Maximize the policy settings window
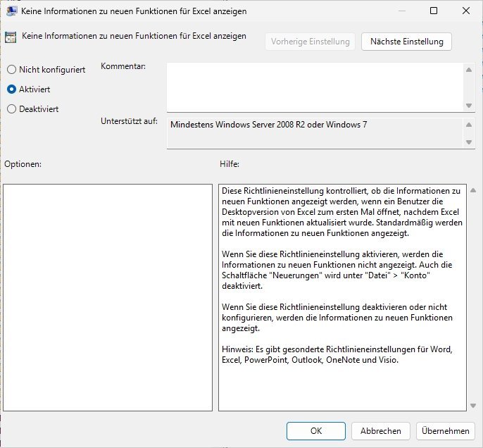Screen dimensions: 483x448 434,11
